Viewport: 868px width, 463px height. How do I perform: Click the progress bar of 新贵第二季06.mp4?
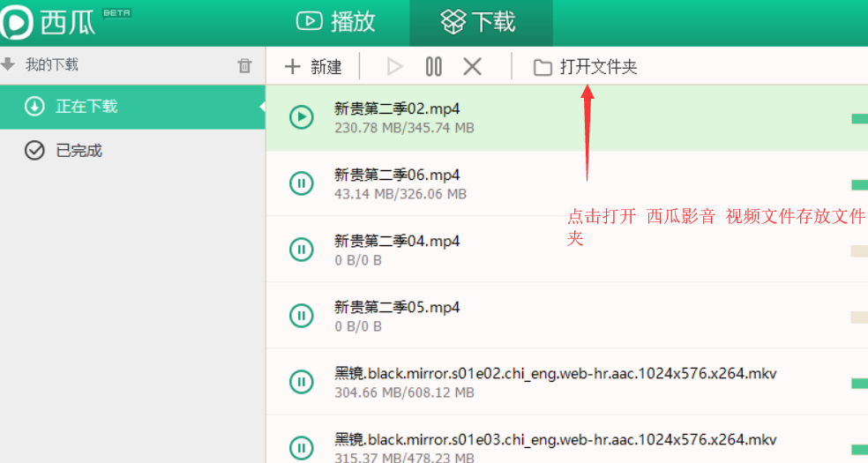[x=860, y=184]
